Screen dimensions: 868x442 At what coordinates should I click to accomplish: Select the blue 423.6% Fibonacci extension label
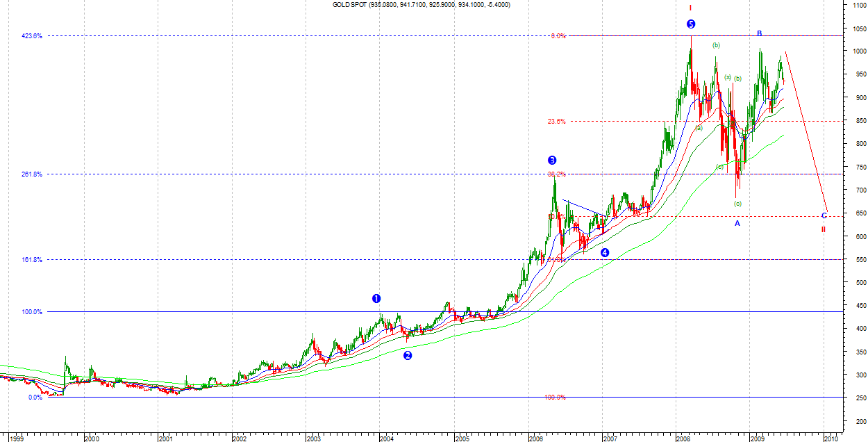(31, 35)
